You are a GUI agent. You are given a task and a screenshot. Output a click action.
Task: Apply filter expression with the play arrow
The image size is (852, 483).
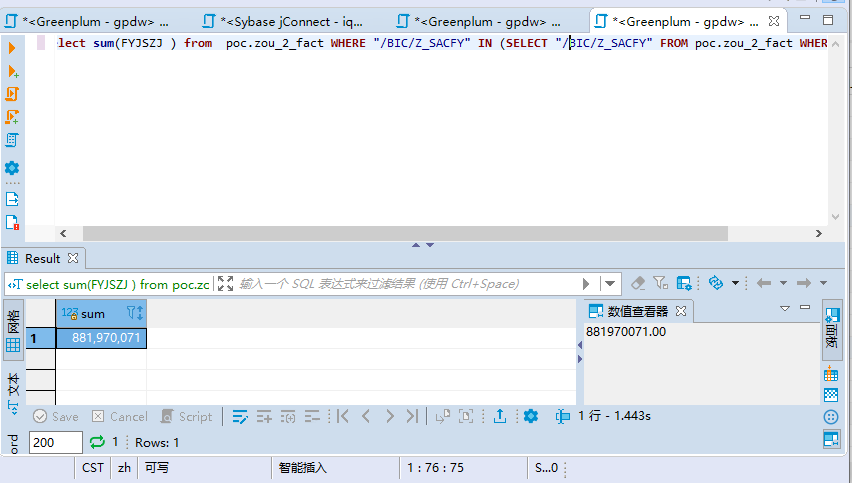pyautogui.click(x=586, y=284)
